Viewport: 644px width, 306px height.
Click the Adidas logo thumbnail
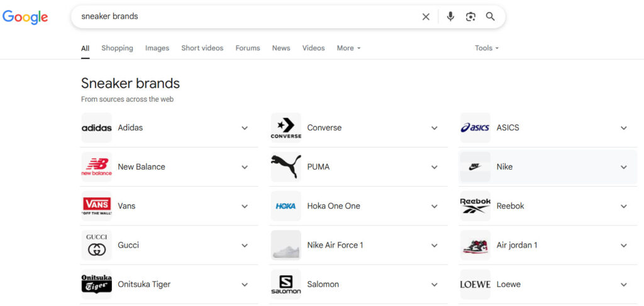coord(96,128)
